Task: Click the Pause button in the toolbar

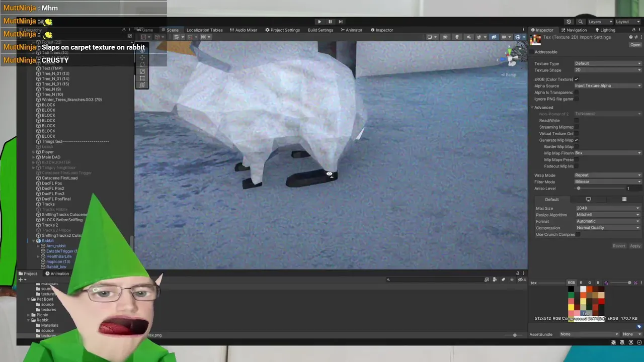Action: (x=330, y=22)
